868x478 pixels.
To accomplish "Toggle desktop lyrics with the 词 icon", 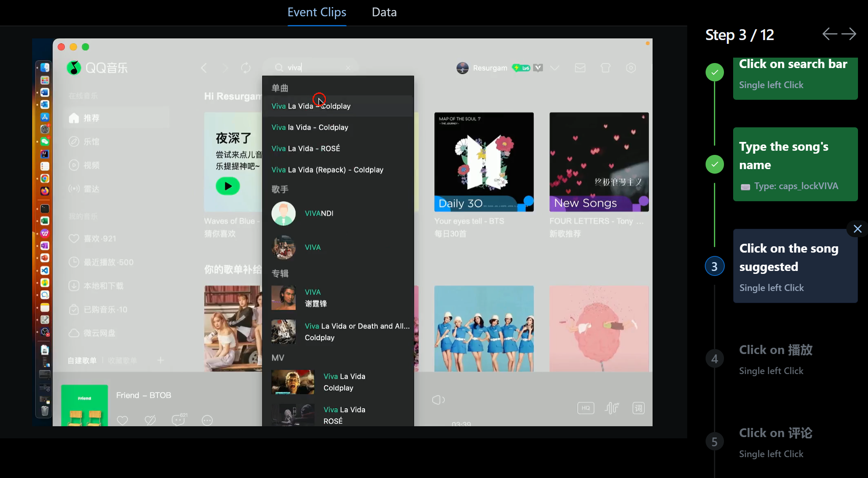I will tap(639, 408).
